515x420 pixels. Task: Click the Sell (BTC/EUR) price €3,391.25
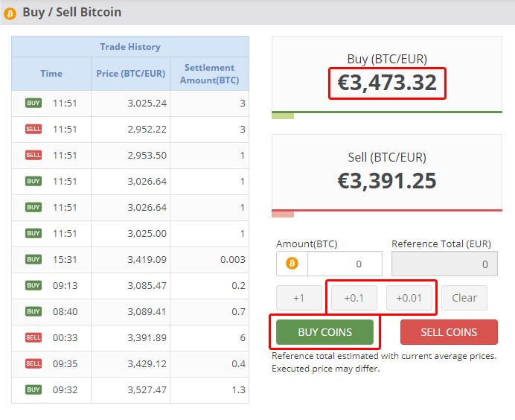pos(387,181)
